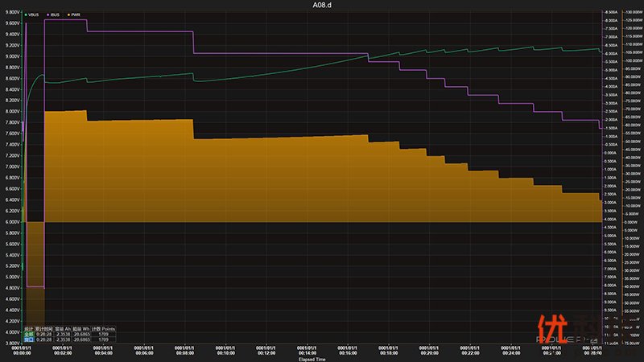Click the 00:08:00 time axis tick

(x=185, y=352)
